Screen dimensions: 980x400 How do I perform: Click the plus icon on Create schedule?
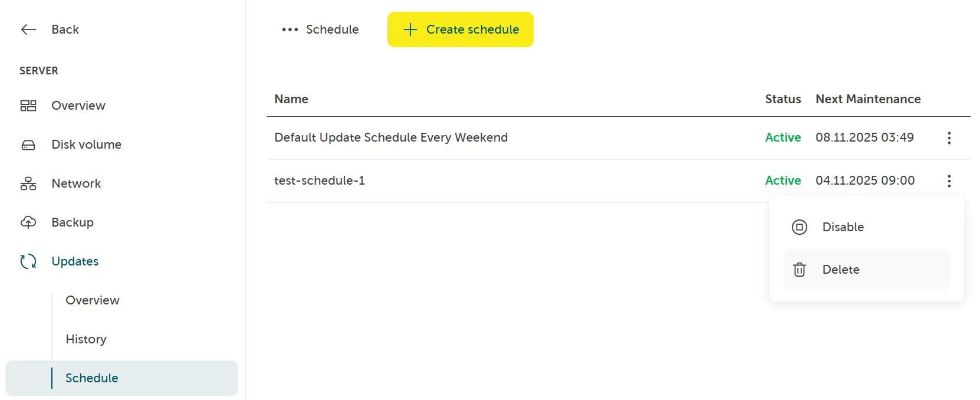(410, 29)
